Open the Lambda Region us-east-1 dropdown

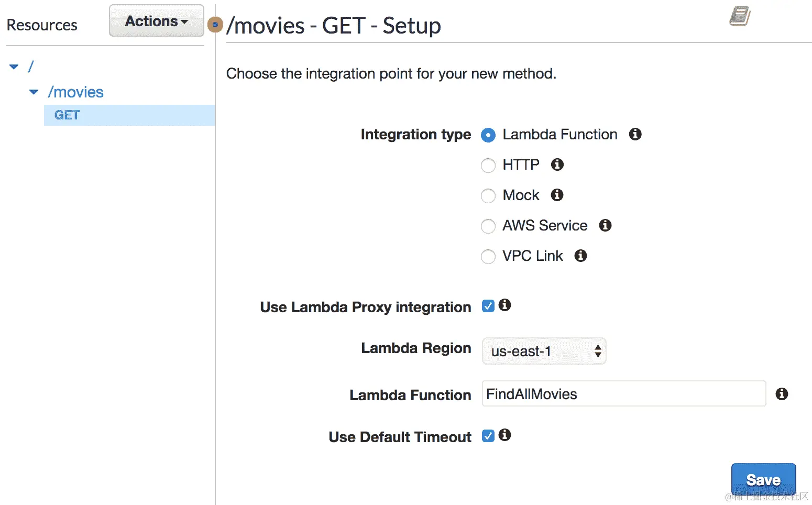tap(544, 351)
